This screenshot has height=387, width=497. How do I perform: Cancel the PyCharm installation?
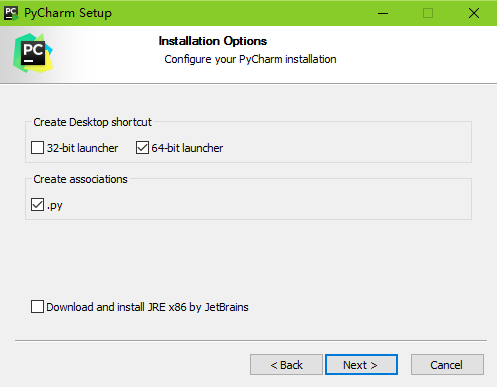pos(447,365)
